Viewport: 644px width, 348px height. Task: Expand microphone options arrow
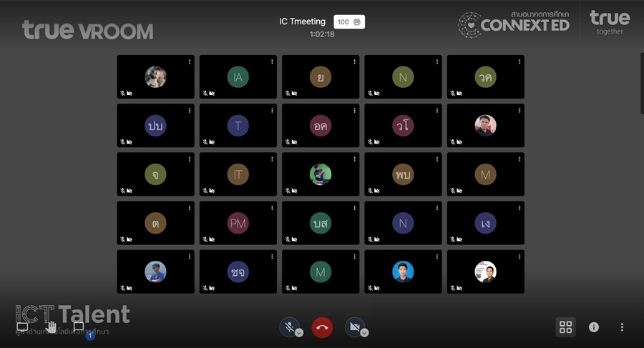[299, 333]
